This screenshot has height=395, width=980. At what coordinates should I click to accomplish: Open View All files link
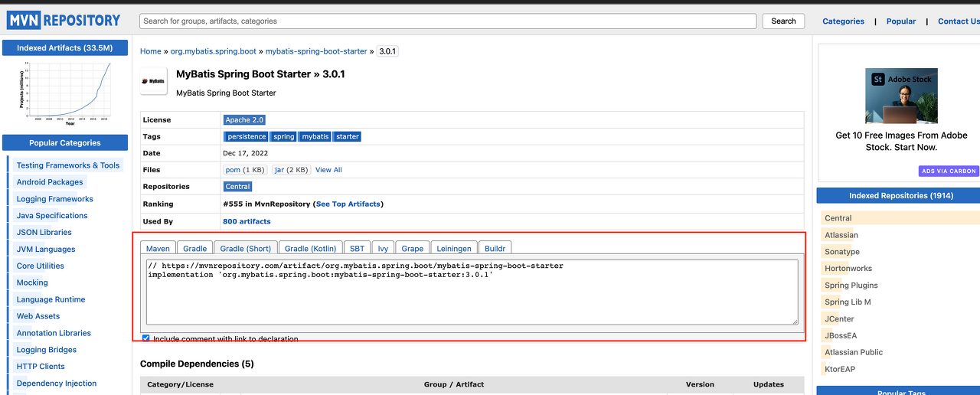328,170
